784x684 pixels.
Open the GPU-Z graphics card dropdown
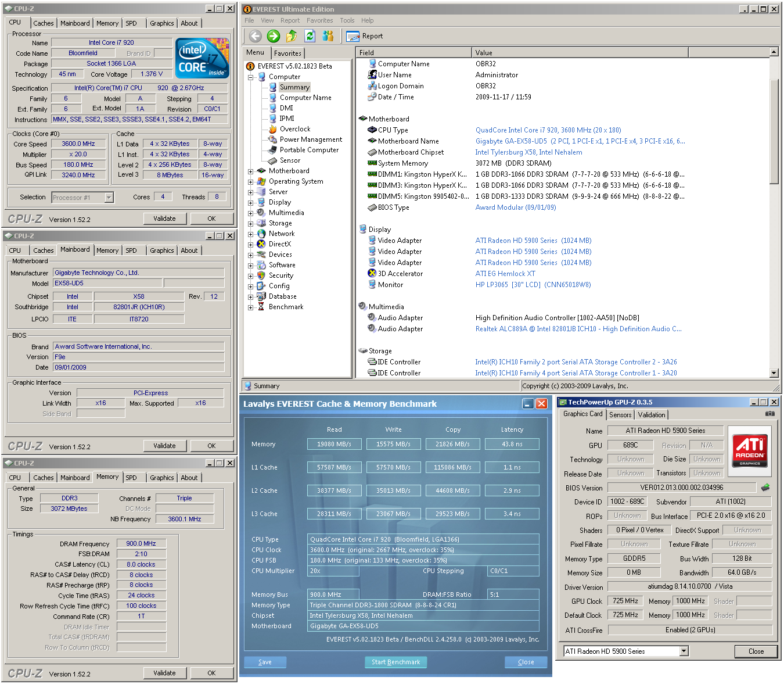tap(684, 651)
